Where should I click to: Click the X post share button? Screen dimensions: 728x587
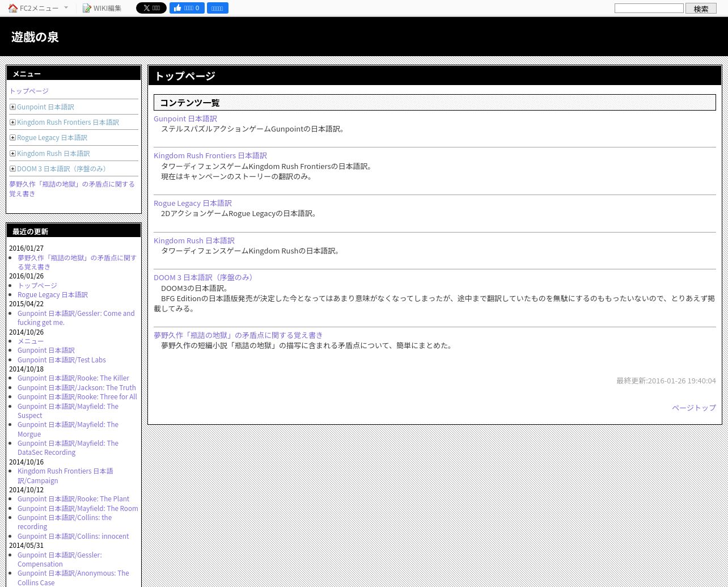click(x=151, y=8)
